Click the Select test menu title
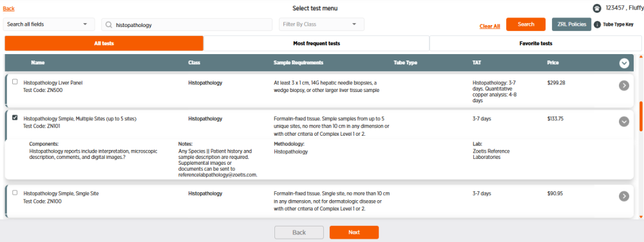This screenshot has width=644, height=242. (315, 8)
